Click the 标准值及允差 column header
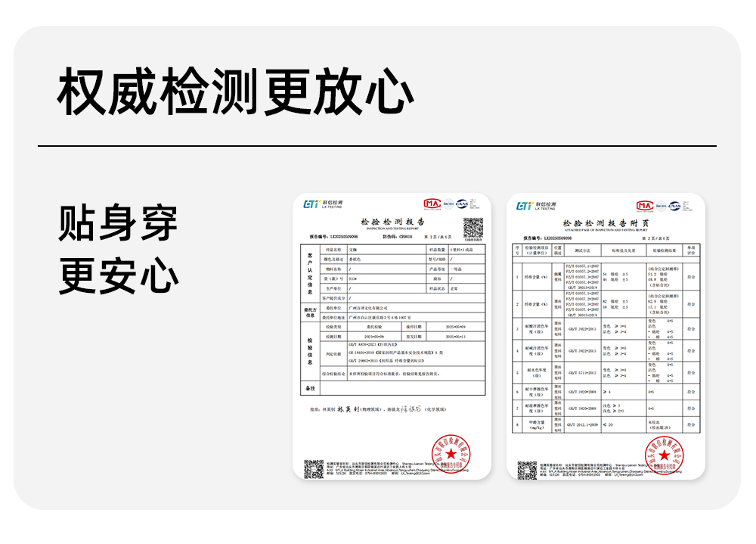 tap(624, 250)
